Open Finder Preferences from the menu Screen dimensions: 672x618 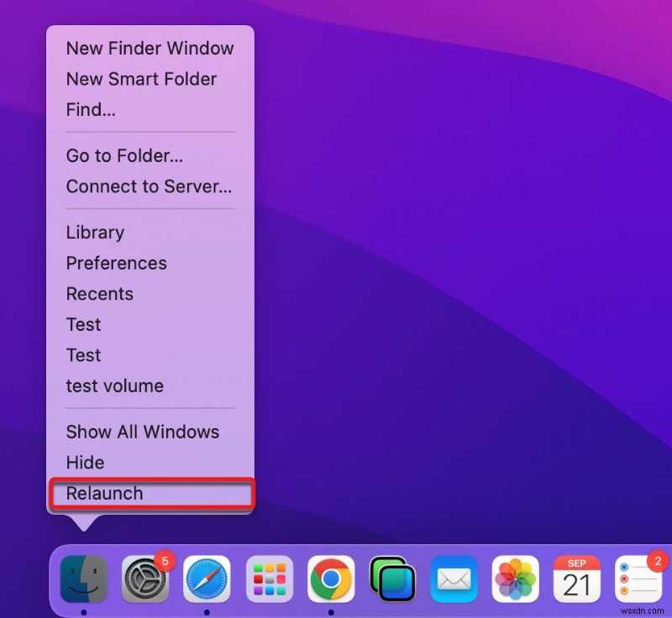coord(116,263)
